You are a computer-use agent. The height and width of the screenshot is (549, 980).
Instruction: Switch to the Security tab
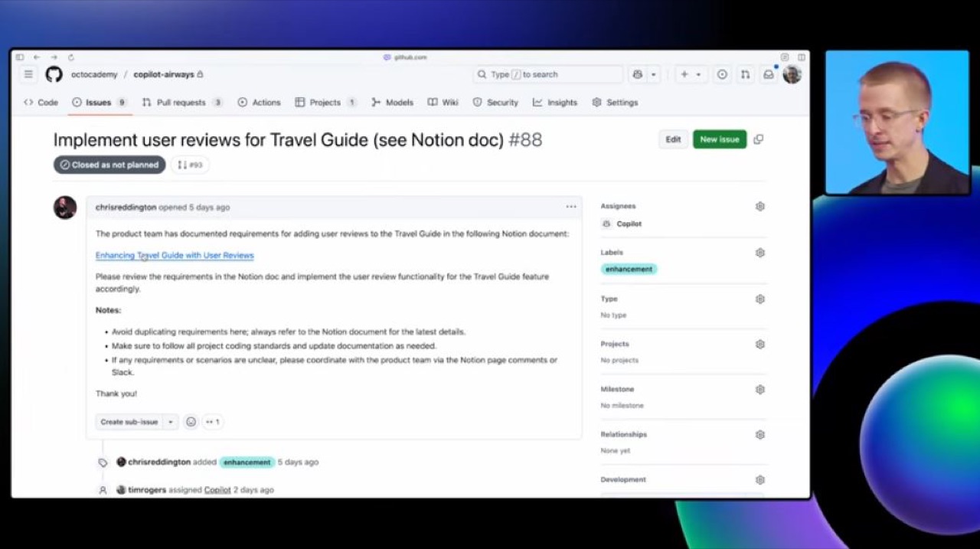[x=495, y=102]
